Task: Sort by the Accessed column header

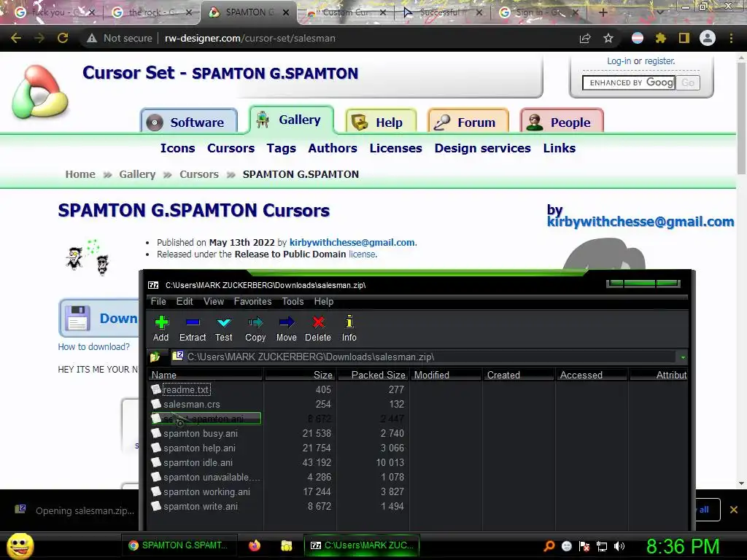Action: point(592,376)
